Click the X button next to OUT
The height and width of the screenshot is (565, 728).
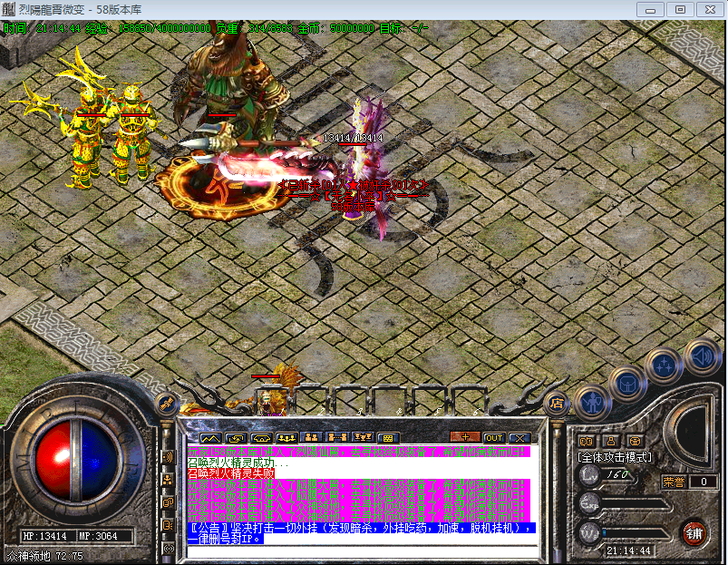pos(519,438)
